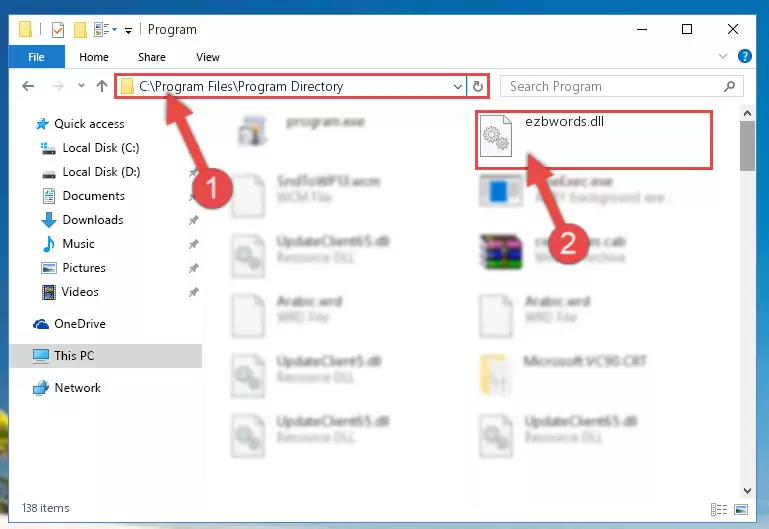Click the Pictures pin icon
The height and width of the screenshot is (529, 769).
pos(194,268)
